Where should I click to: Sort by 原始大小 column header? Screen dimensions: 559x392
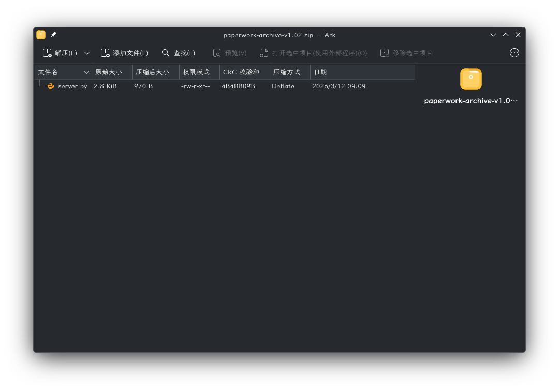click(x=112, y=72)
